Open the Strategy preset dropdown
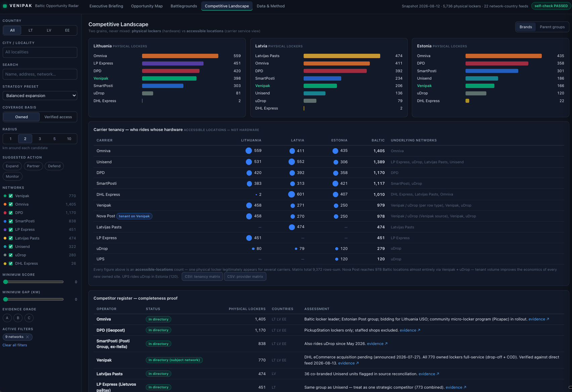 coord(40,96)
